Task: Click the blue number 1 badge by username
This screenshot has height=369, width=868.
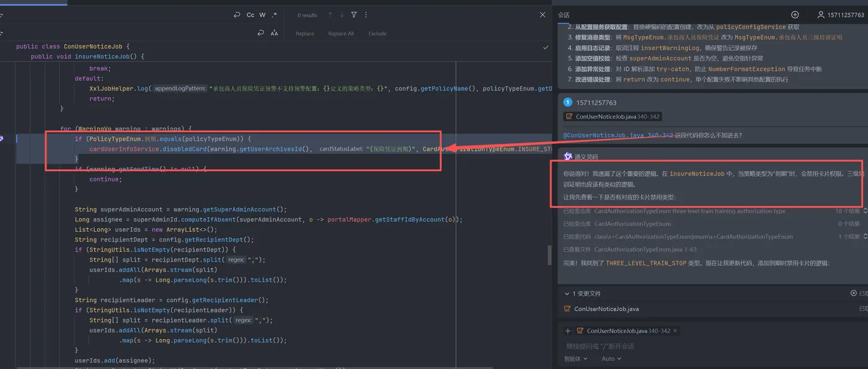Action: tap(567, 103)
